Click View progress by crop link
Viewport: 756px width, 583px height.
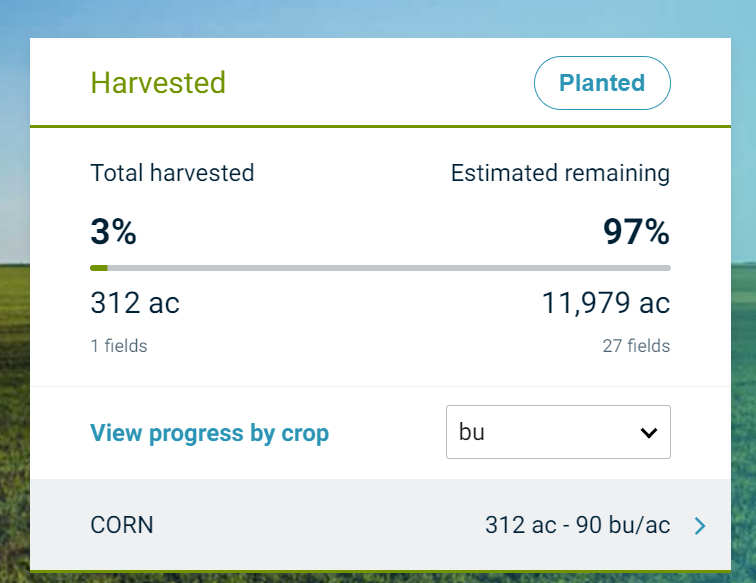pos(209,433)
